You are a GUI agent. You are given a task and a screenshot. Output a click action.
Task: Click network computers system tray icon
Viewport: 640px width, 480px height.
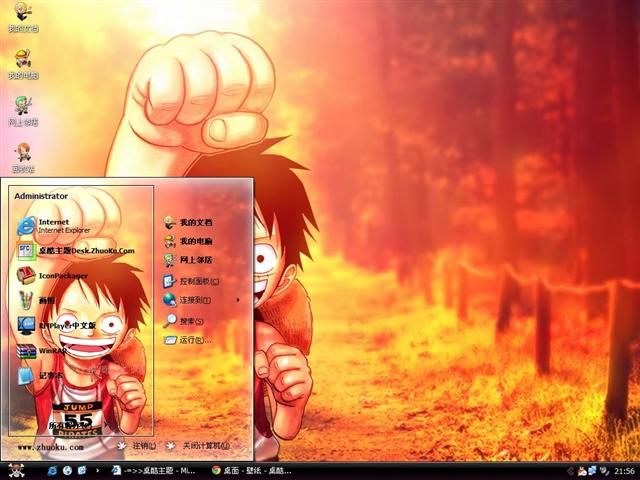[592, 471]
